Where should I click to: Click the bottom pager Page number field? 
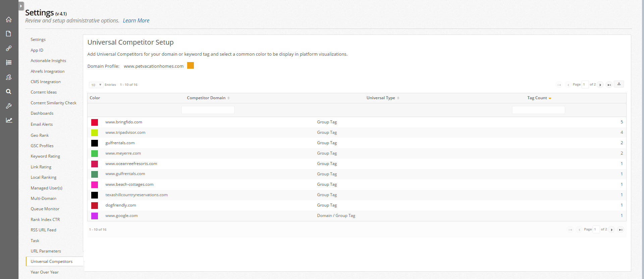pyautogui.click(x=596, y=229)
